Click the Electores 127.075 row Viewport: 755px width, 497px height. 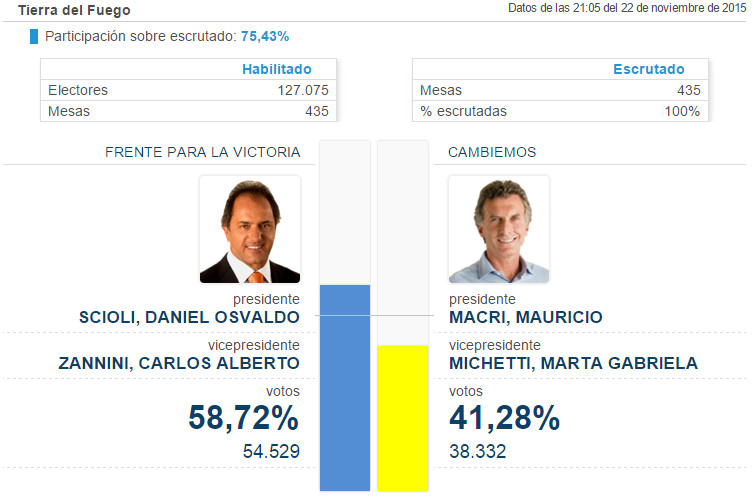click(188, 90)
